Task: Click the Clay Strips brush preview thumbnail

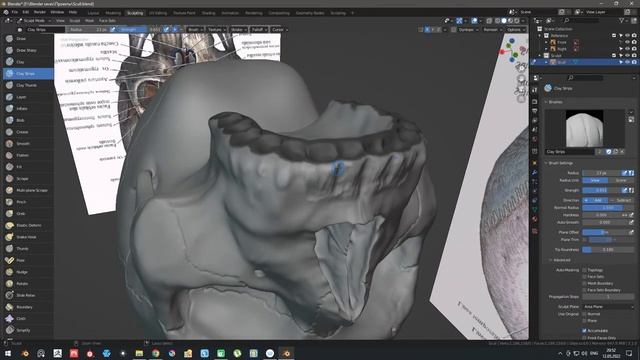Action: coord(584,129)
